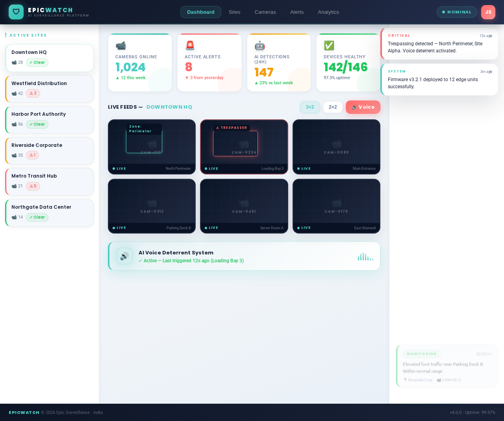This screenshot has width=504, height=421.
Task: Click the AI voice deterrent speaker icon
Action: [x=124, y=256]
